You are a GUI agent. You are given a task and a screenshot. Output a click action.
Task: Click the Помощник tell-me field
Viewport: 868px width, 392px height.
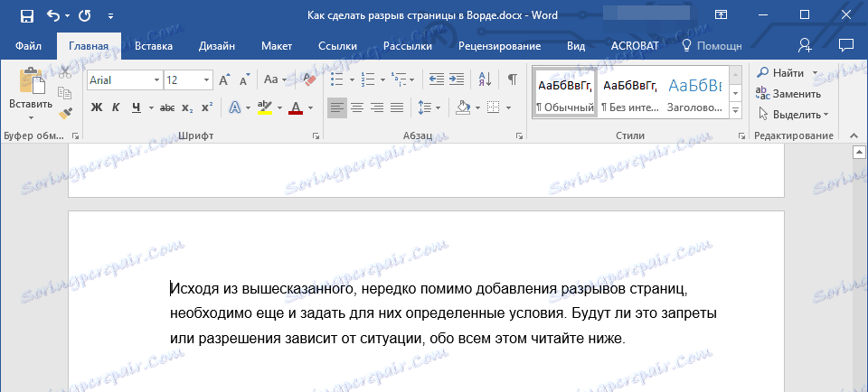pos(712,46)
